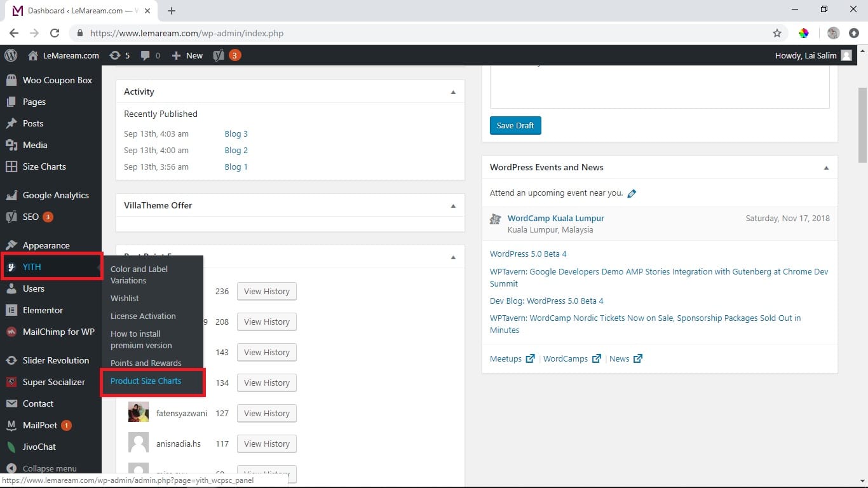The width and height of the screenshot is (868, 488).
Task: Toggle the points widget below VillaTheme Offer
Action: click(x=453, y=257)
